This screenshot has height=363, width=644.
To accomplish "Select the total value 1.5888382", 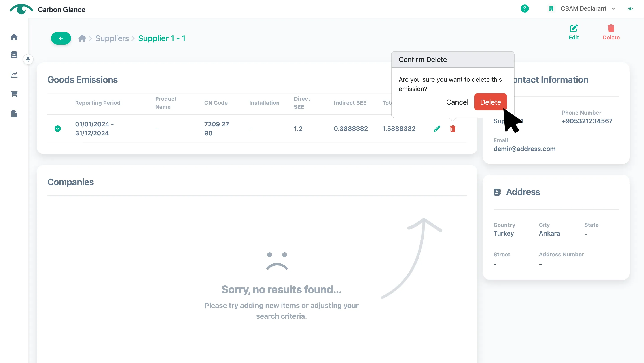I will [x=399, y=129].
